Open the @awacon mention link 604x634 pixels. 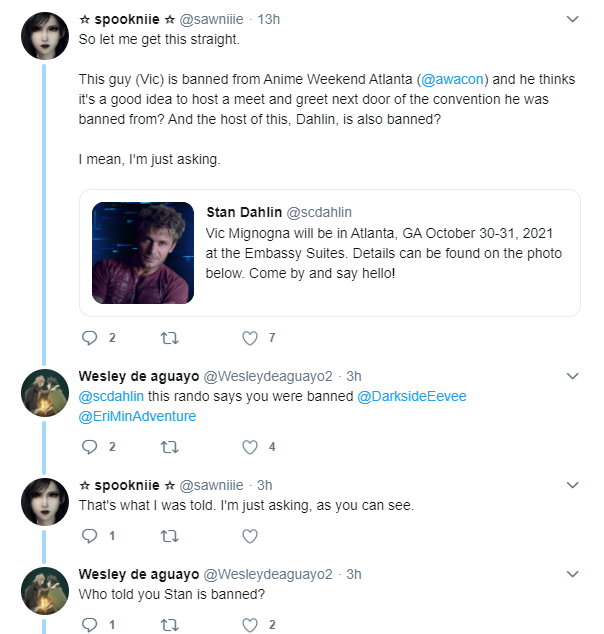pyautogui.click(x=452, y=79)
